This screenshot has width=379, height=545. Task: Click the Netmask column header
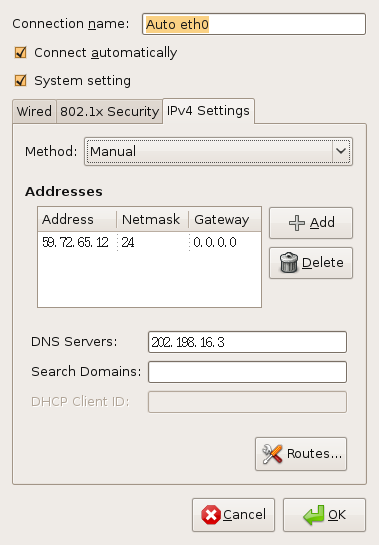click(x=153, y=220)
